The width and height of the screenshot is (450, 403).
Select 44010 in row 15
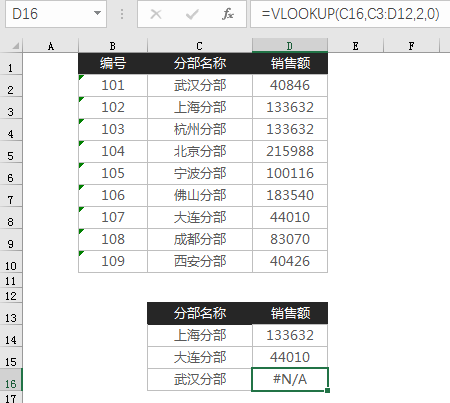290,357
